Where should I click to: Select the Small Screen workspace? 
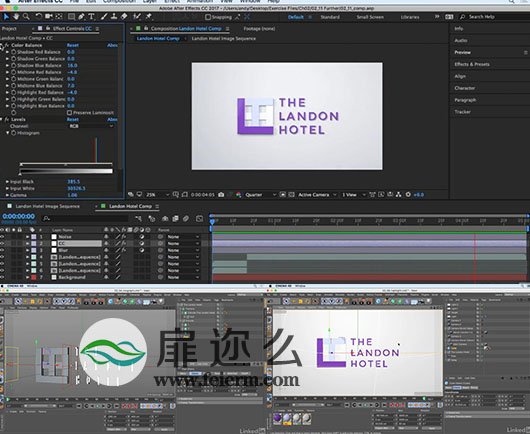370,17
